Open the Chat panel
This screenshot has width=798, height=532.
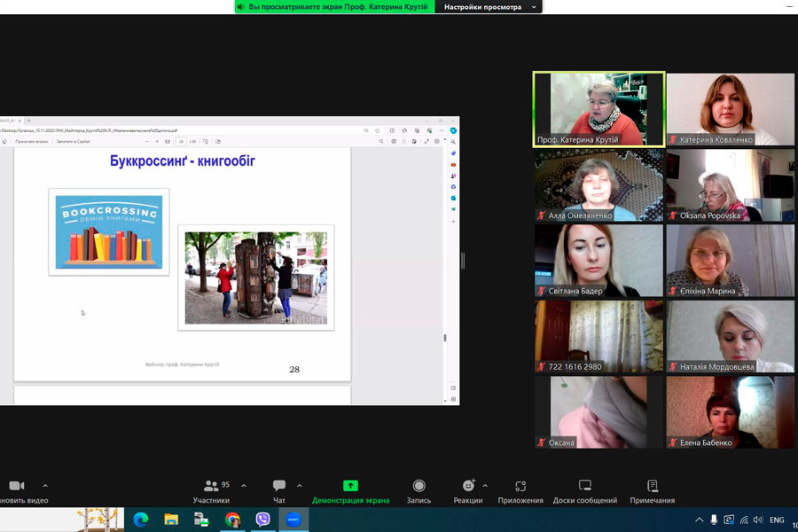(x=279, y=490)
